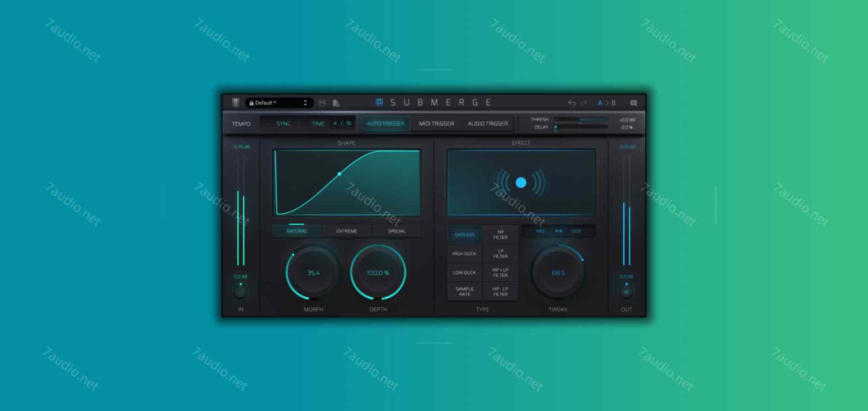Click the 0.0 dB output gain value
Image resolution: width=868 pixels, height=411 pixels.
click(x=626, y=277)
